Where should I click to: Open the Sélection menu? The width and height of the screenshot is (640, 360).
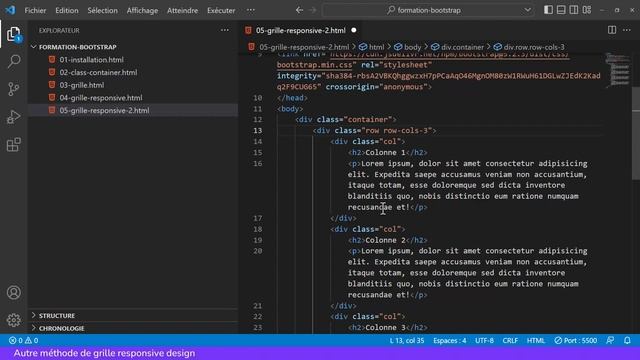point(102,10)
